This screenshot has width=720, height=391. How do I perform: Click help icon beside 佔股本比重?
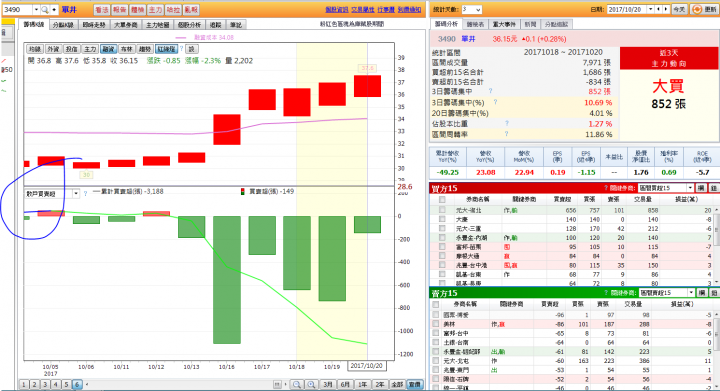(507, 123)
